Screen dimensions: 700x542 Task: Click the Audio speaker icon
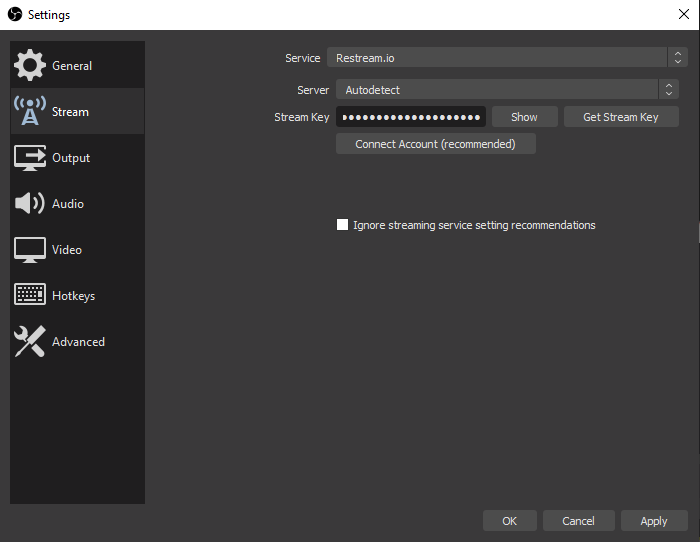[x=29, y=204]
